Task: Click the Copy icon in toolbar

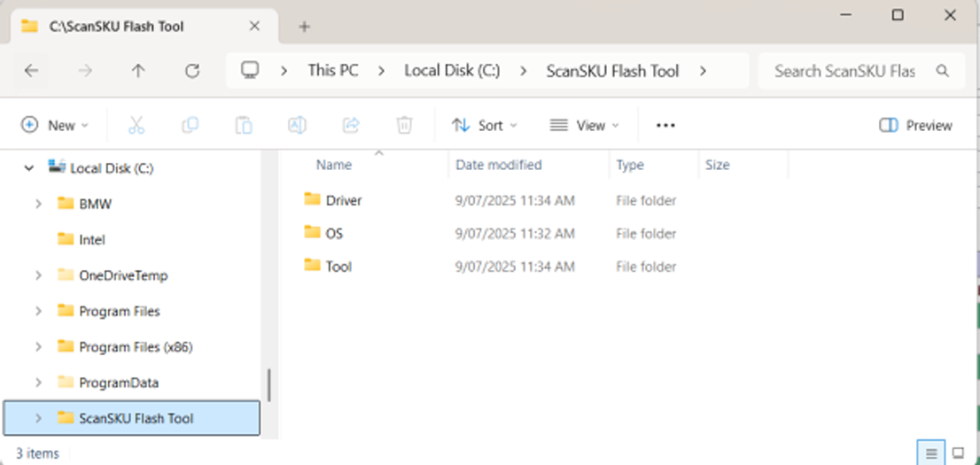Action: click(x=190, y=126)
